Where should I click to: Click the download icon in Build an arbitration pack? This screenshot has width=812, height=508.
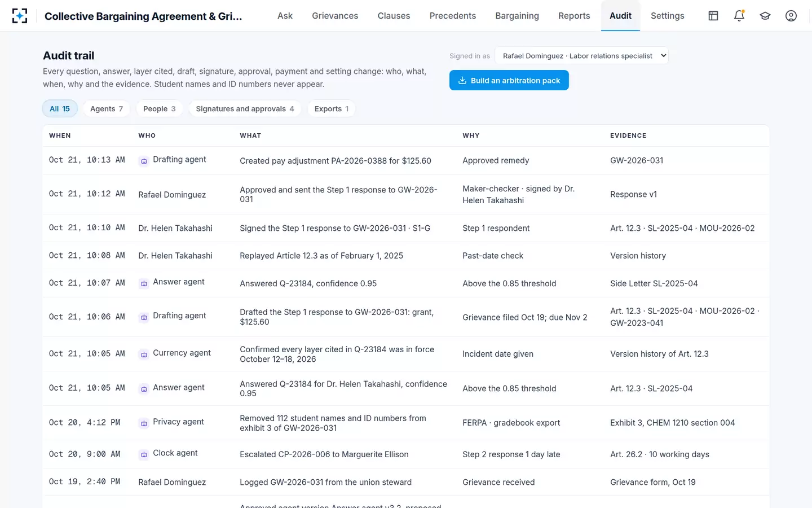(462, 80)
